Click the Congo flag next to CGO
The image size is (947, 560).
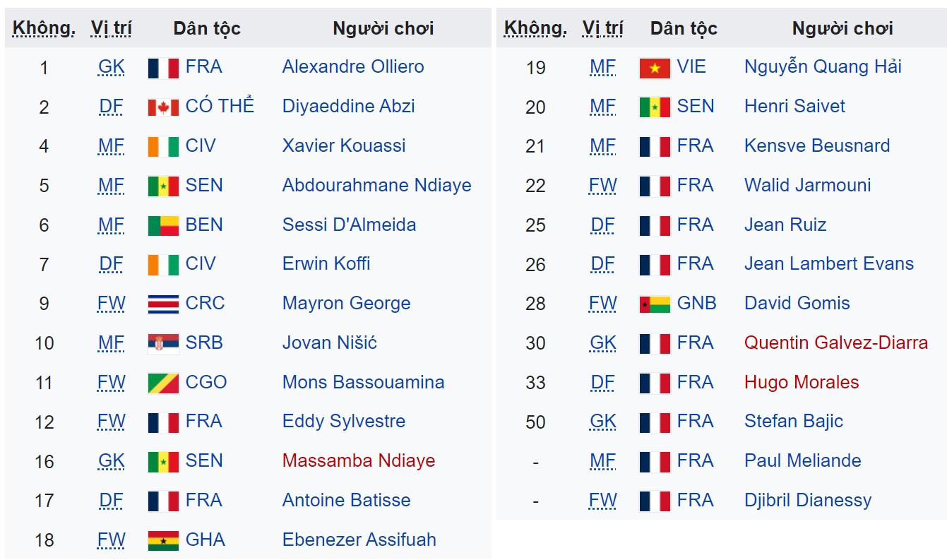[163, 383]
